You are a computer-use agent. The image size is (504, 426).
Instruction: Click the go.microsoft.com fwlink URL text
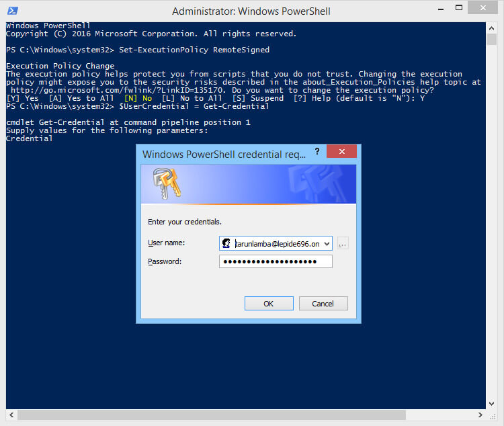(118, 90)
